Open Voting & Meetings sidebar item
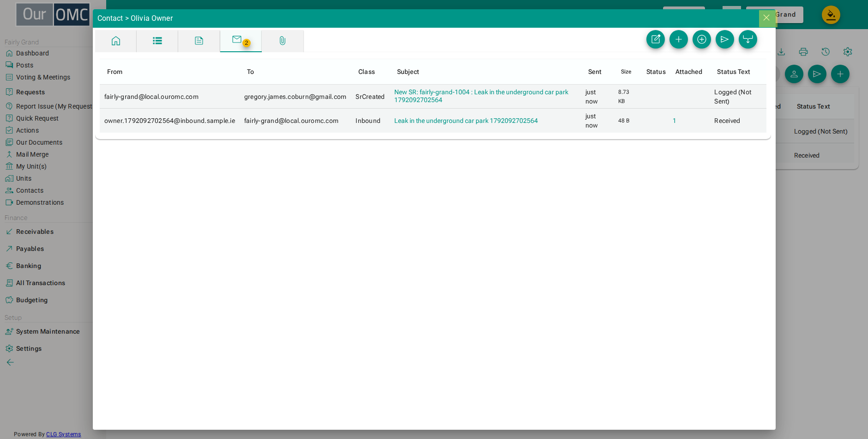This screenshot has width=868, height=439. [x=43, y=77]
